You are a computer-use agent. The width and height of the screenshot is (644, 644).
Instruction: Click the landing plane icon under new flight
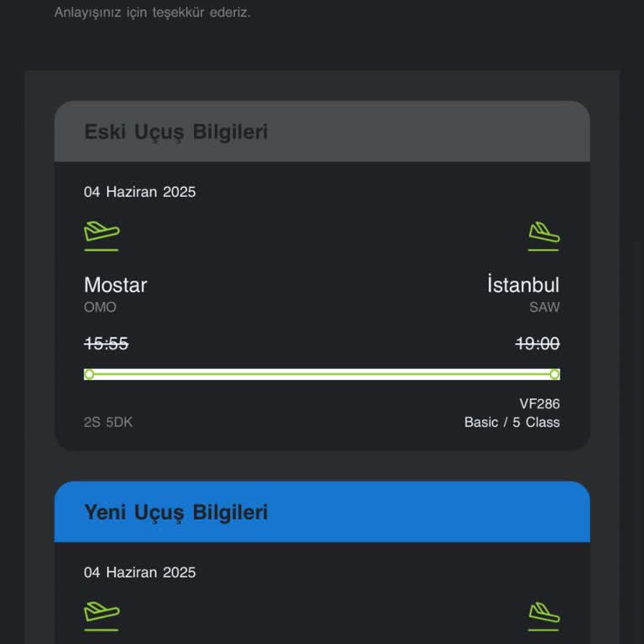pos(543,613)
